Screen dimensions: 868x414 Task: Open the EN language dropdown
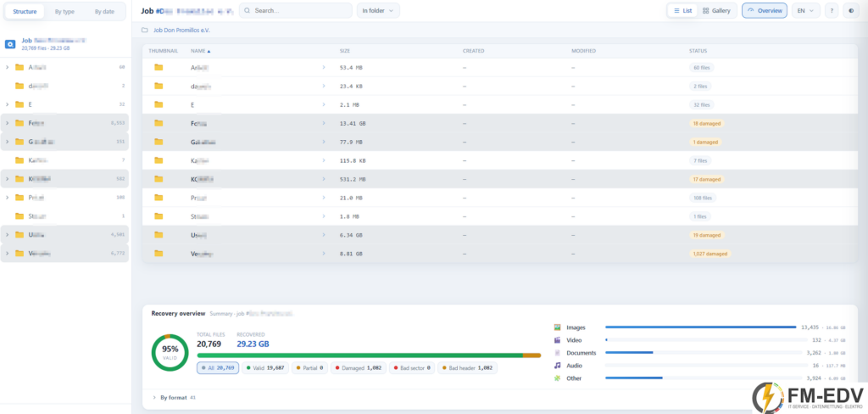pos(805,10)
